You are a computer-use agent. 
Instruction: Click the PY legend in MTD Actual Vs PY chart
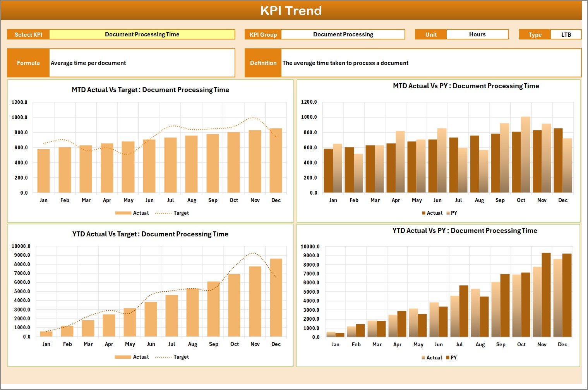[x=454, y=213]
